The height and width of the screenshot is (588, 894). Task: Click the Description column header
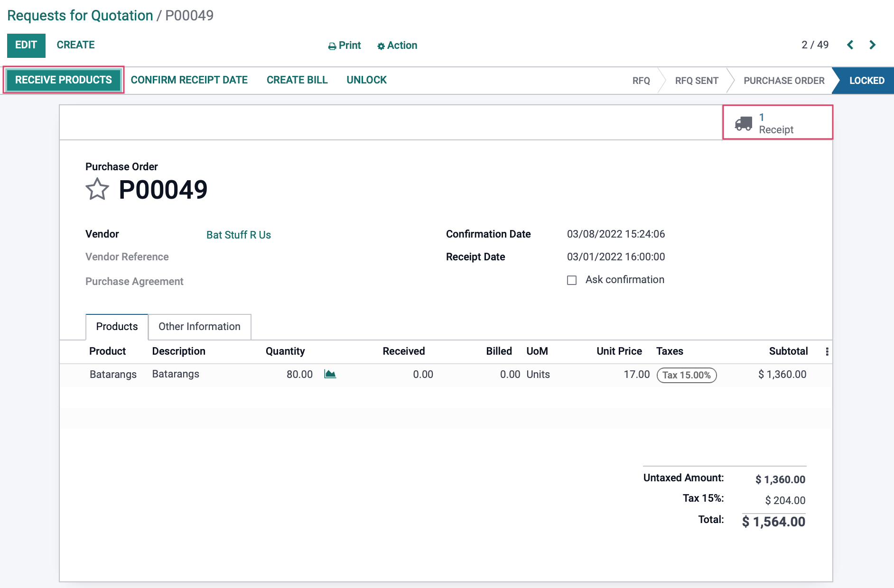click(x=178, y=351)
